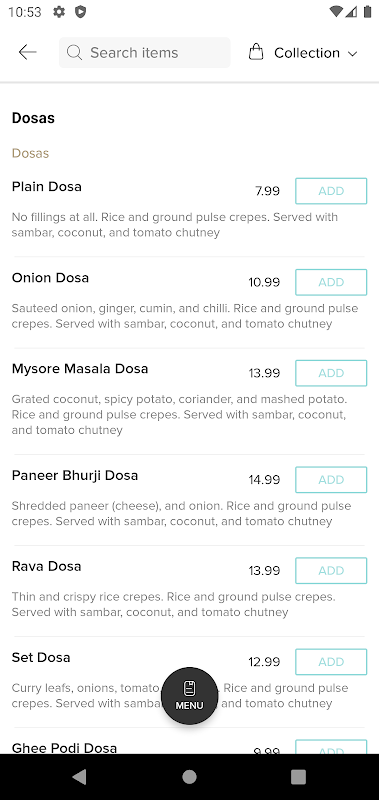Add Onion Dosa to order
This screenshot has height=800, width=379.
point(331,282)
